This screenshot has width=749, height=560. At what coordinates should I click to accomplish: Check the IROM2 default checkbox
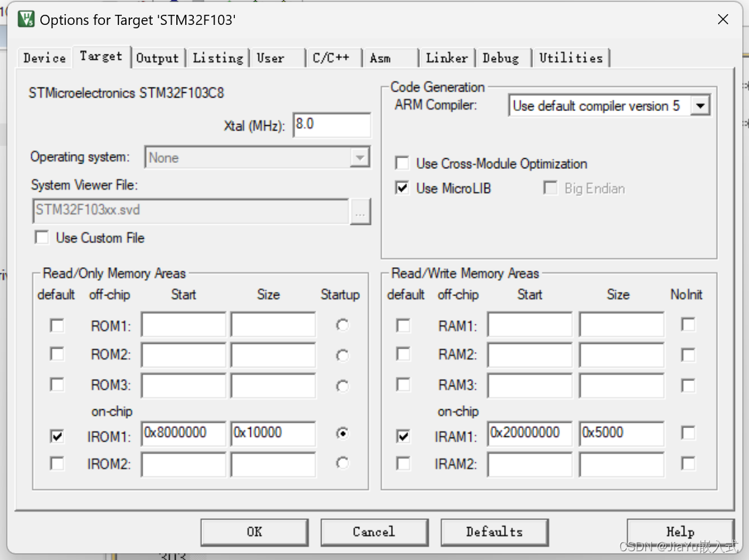click(57, 464)
